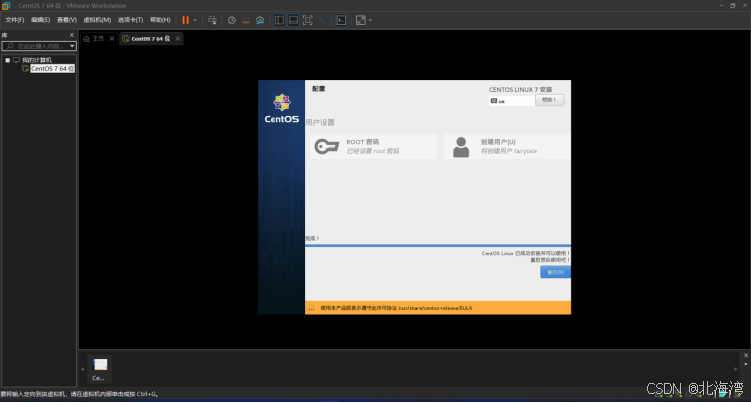Select the Ce... VM thumbnail

[x=100, y=369]
